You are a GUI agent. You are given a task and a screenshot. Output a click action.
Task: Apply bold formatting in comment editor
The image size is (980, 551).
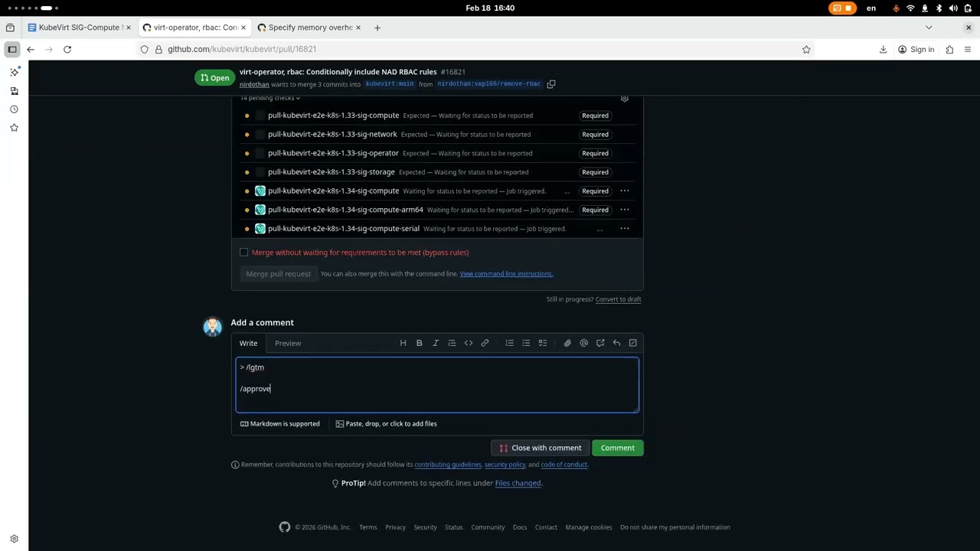click(419, 343)
